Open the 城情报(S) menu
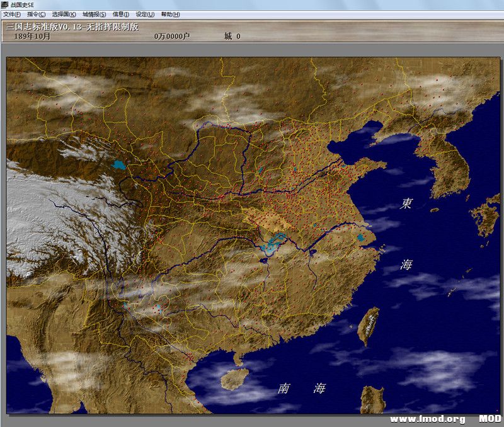The width and height of the screenshot is (504, 427). [x=94, y=14]
